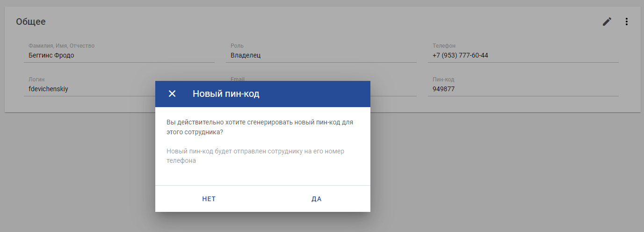
Task: Click the pencil edit icon
Action: pos(607,22)
